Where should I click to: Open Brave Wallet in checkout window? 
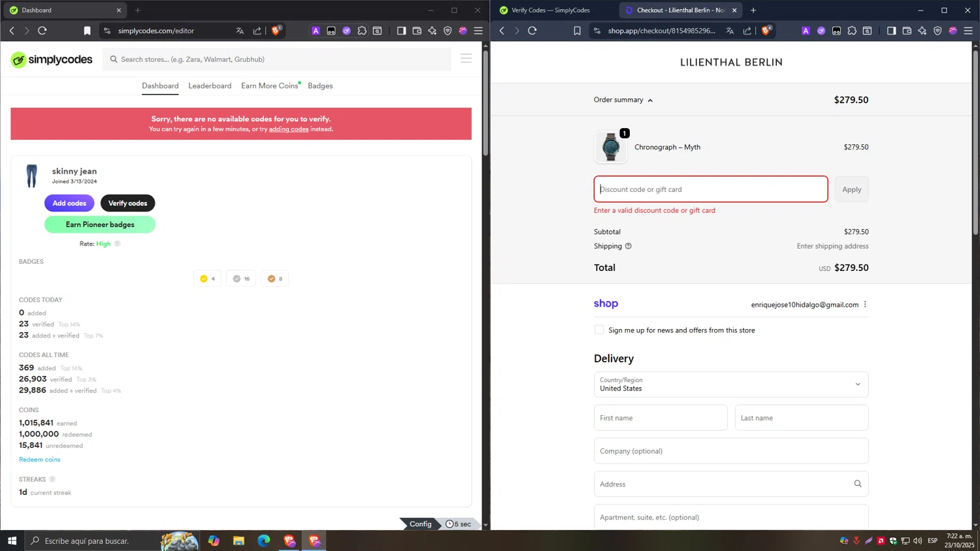click(x=907, y=31)
